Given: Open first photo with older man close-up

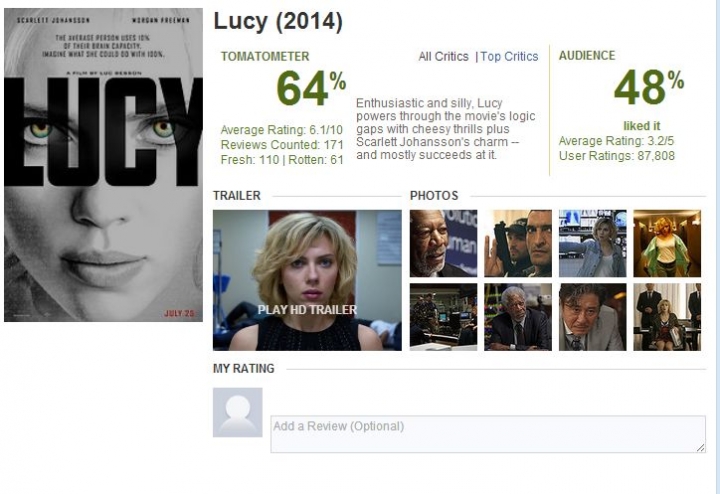Looking at the screenshot, I should (444, 243).
